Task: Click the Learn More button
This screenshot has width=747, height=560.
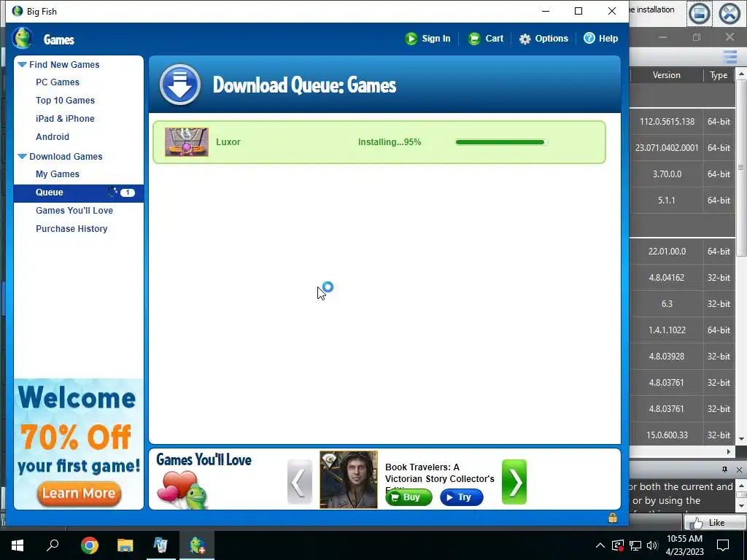Action: (x=79, y=494)
